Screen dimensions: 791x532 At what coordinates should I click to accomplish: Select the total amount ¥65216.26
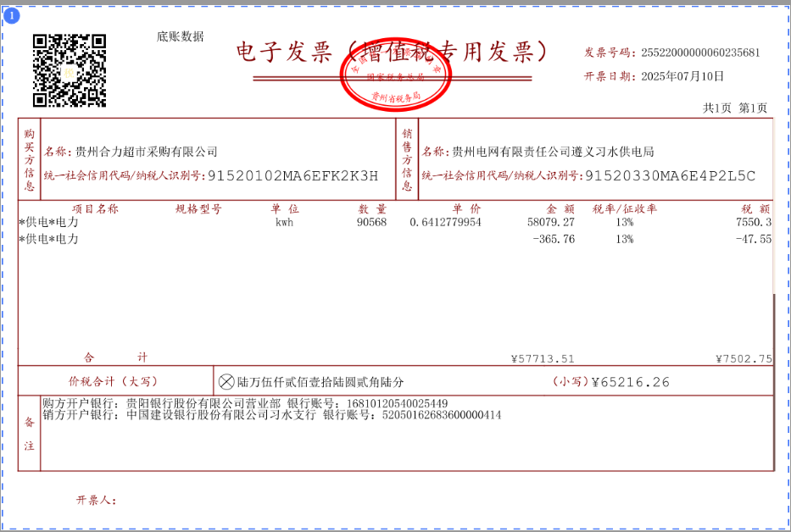630,382
